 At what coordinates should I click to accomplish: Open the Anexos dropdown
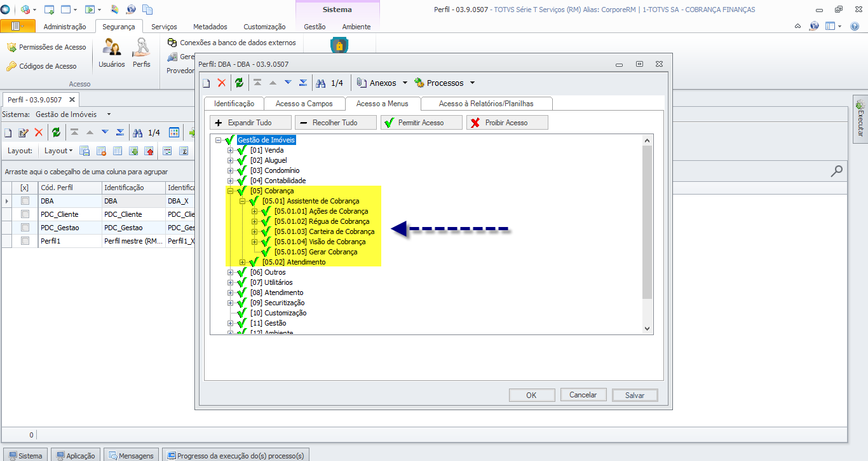coord(382,83)
